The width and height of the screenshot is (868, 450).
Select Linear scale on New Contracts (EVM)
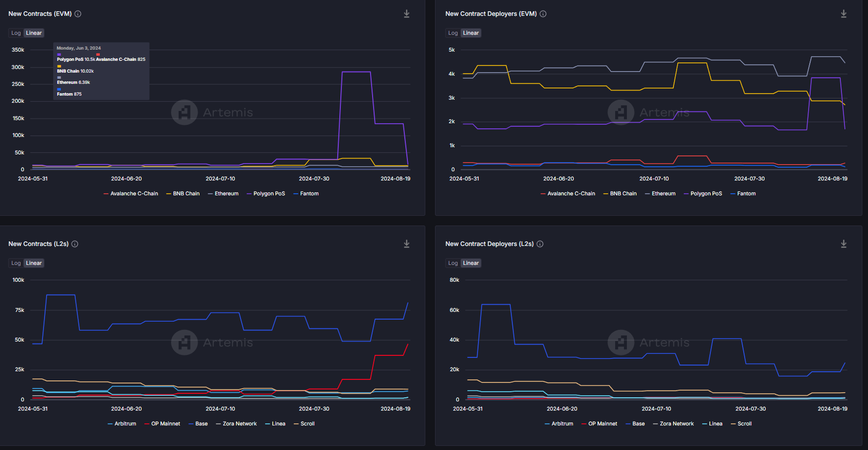point(34,33)
